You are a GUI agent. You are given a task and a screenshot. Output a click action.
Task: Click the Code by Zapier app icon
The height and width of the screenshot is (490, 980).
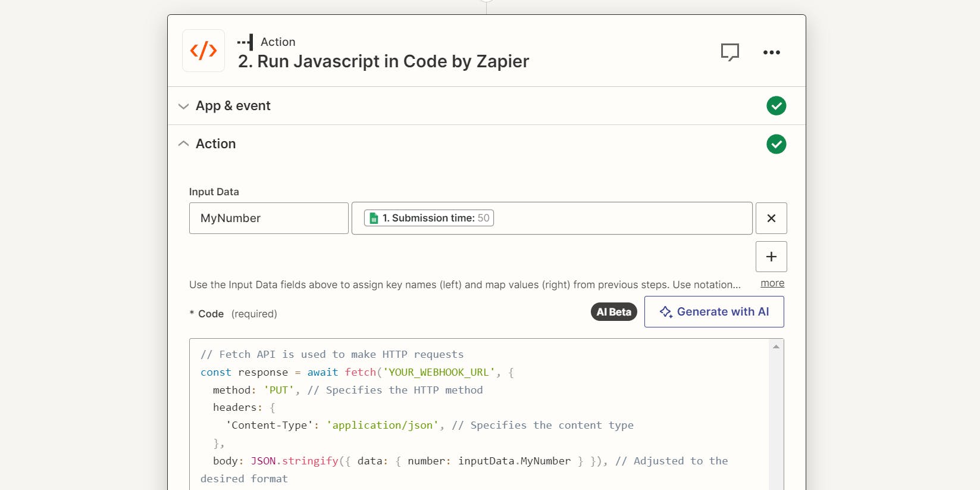[x=203, y=51]
